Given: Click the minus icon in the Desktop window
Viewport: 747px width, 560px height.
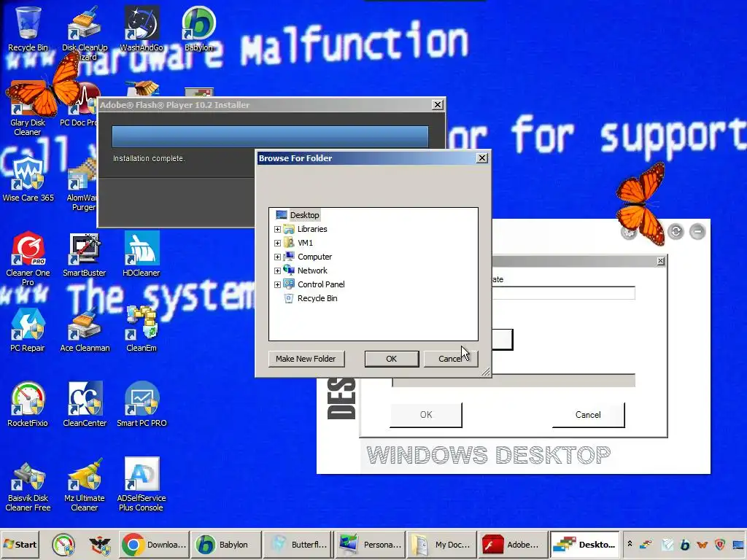Looking at the screenshot, I should (697, 232).
